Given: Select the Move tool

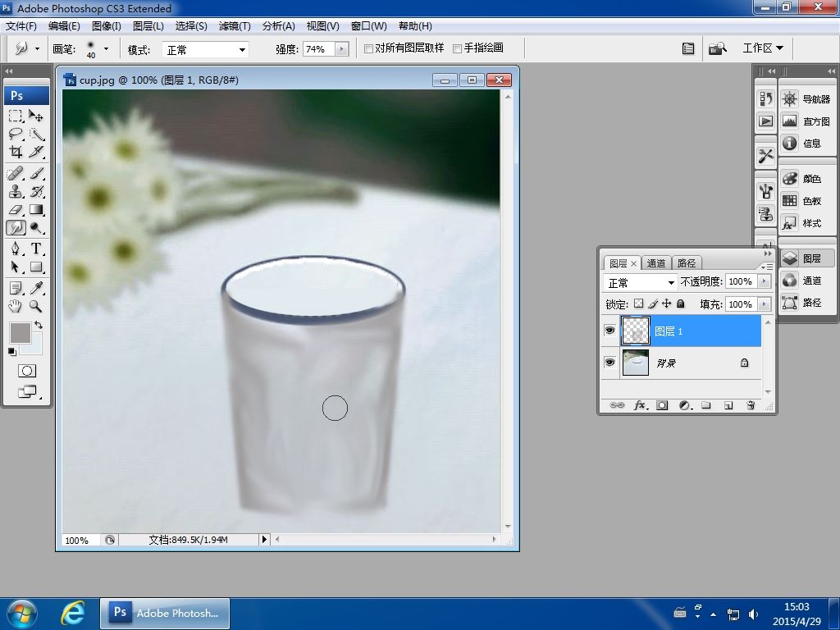Looking at the screenshot, I should click(36, 116).
